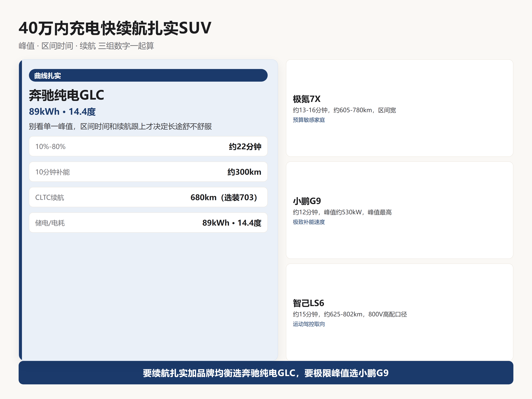
Task: Click the 约12分钟，峰值约530kW，峰值最高 description
Action: coord(342,212)
